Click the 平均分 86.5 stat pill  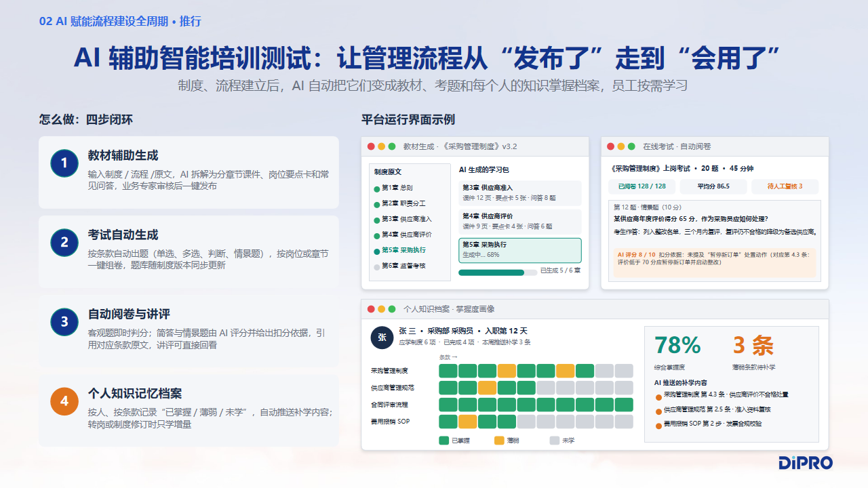(x=713, y=186)
